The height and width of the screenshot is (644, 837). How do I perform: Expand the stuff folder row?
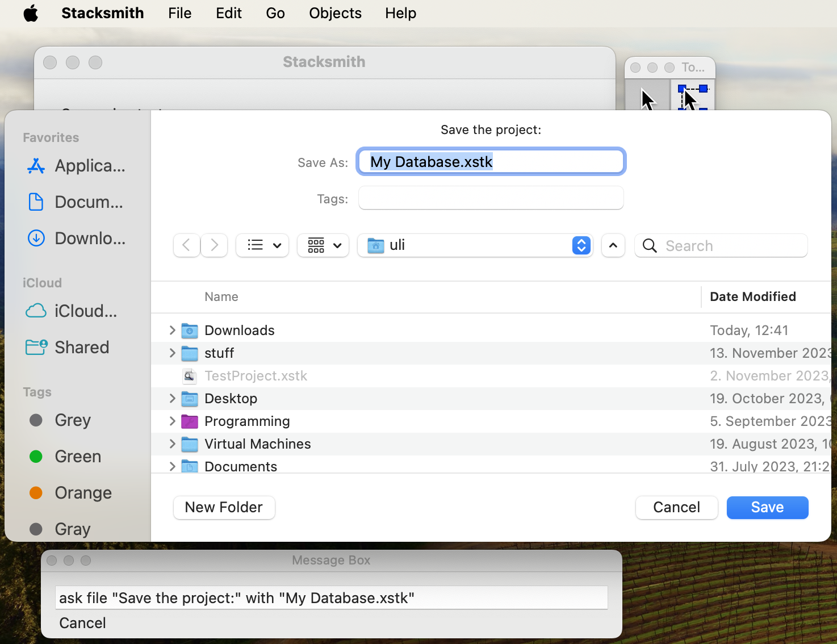point(172,353)
